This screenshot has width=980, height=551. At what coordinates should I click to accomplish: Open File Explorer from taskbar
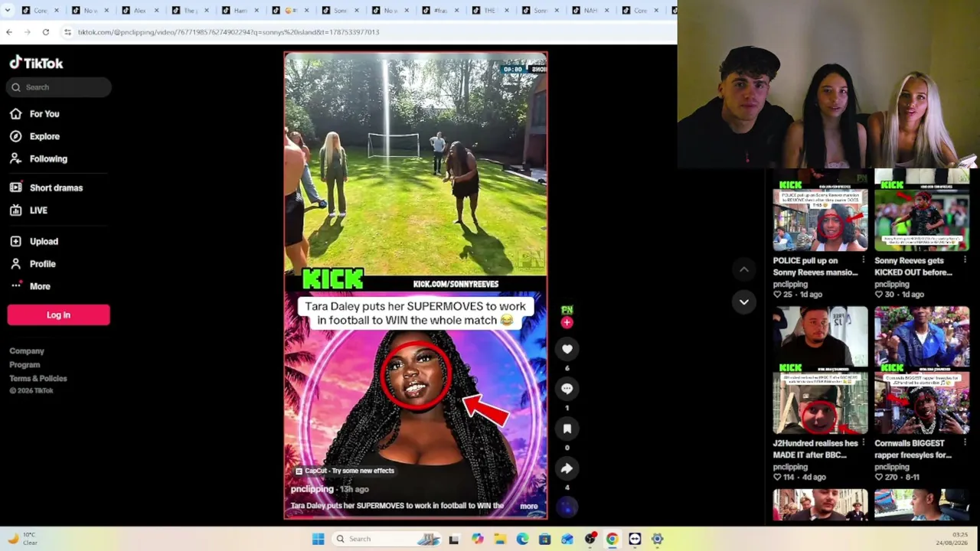click(x=500, y=539)
